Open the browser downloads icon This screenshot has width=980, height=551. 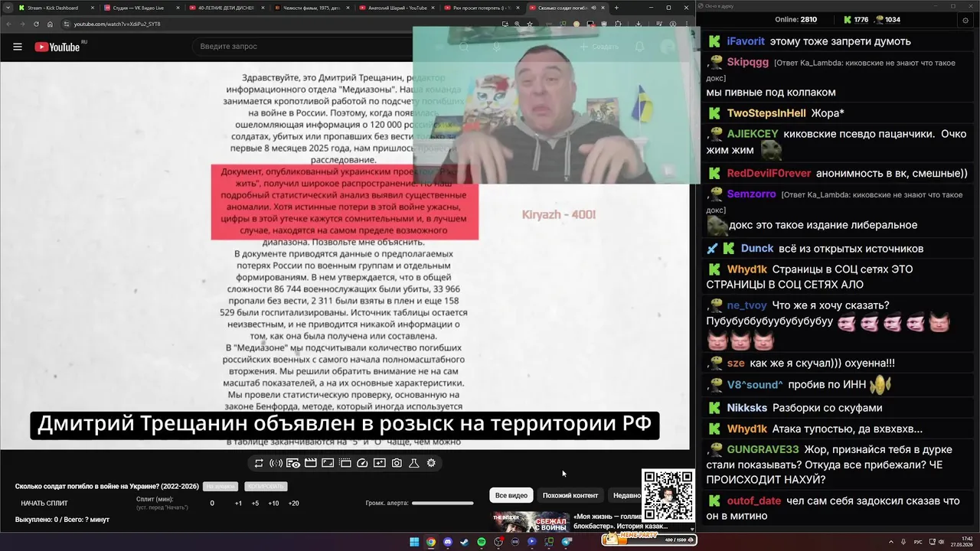(x=639, y=24)
